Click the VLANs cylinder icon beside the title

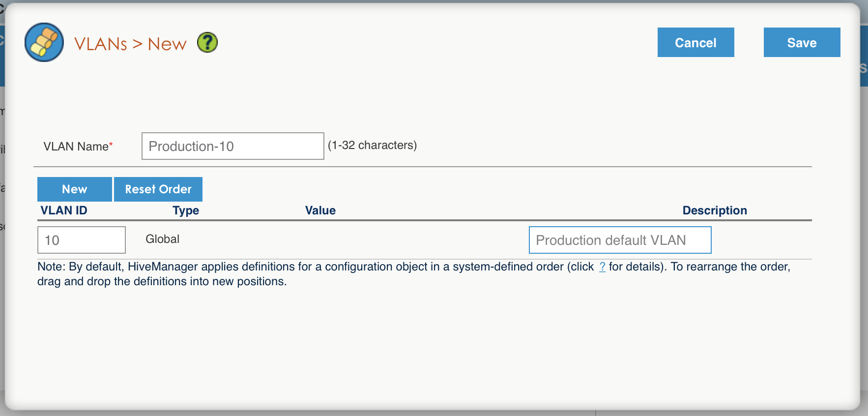click(x=44, y=42)
